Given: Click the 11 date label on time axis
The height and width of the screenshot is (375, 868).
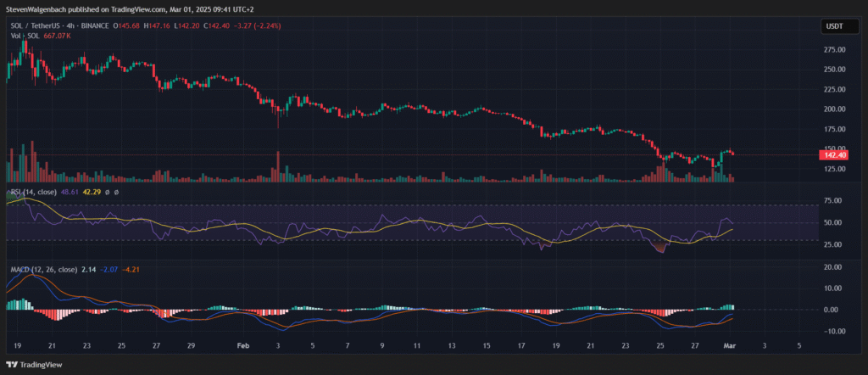Looking at the screenshot, I should (x=417, y=345).
